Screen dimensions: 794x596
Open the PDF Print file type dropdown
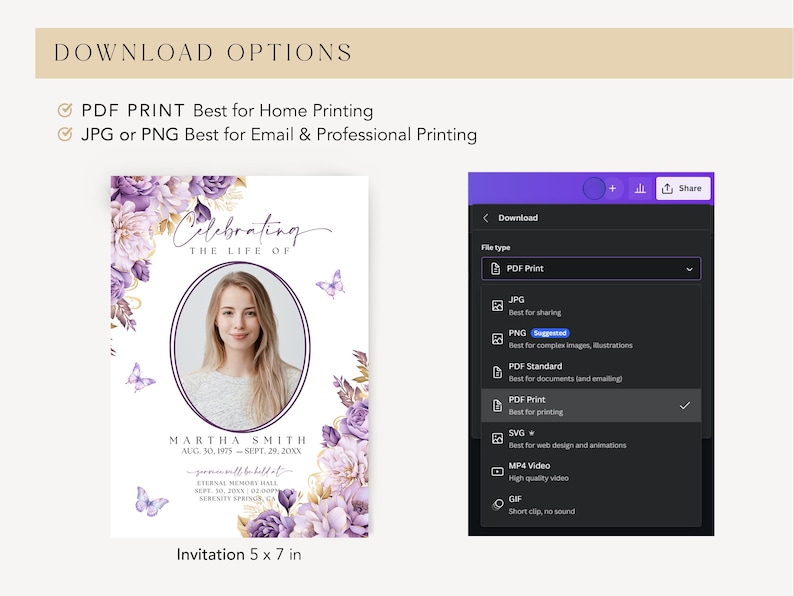591,268
